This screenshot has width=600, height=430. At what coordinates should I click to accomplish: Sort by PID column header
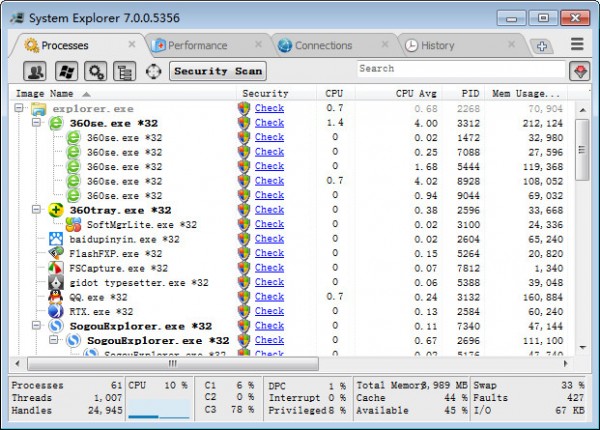pos(464,93)
